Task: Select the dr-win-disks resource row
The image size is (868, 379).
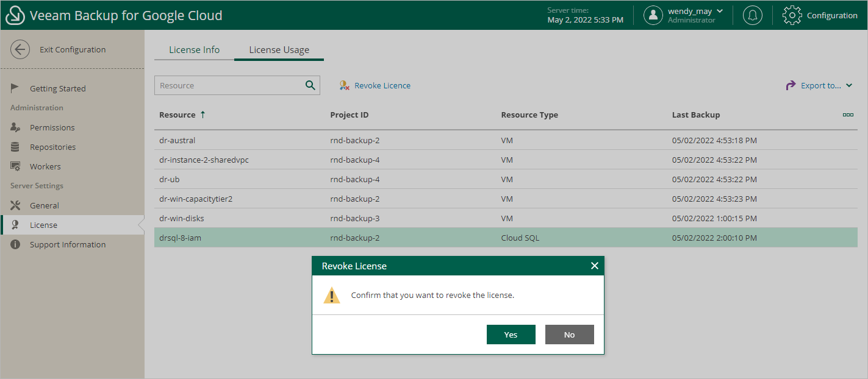Action: 506,218
